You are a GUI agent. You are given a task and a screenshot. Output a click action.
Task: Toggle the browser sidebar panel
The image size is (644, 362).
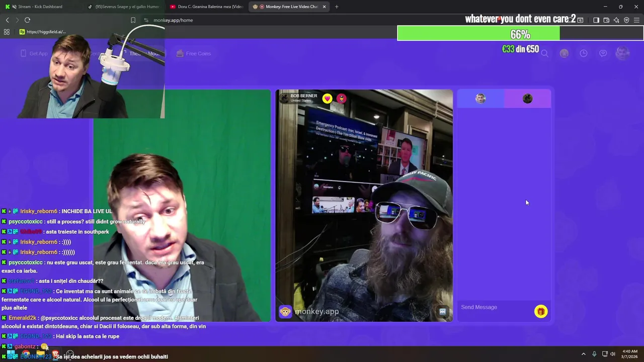(596, 20)
